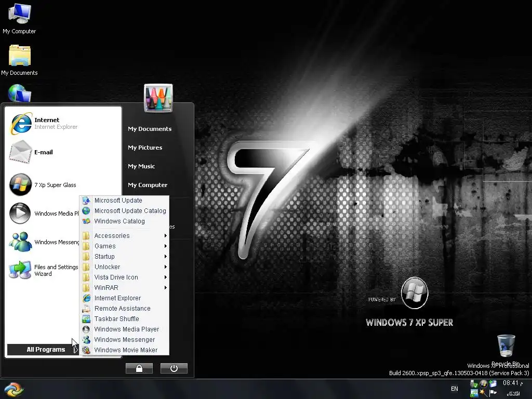The width and height of the screenshot is (532, 399).
Task: Open Microsoft Update Catalog
Action: 124,211
